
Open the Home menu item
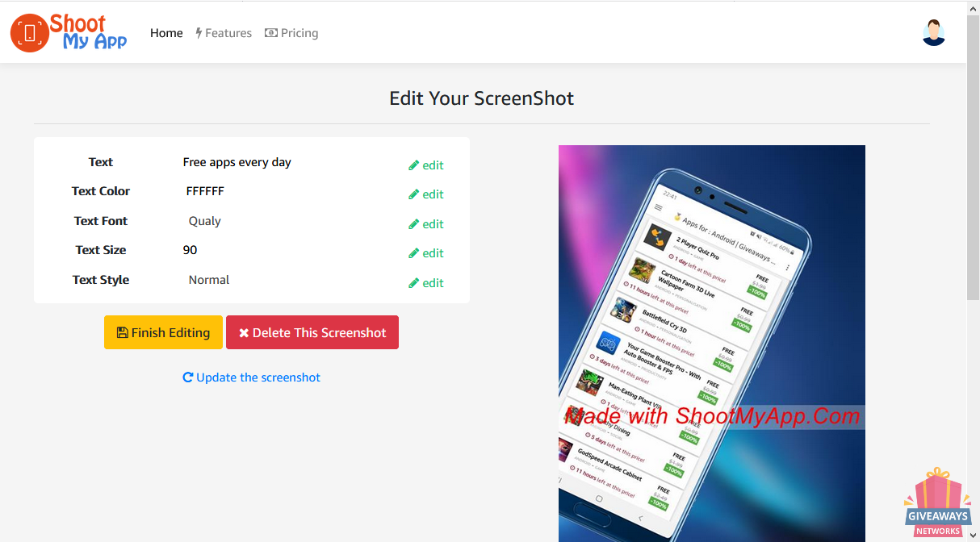166,33
